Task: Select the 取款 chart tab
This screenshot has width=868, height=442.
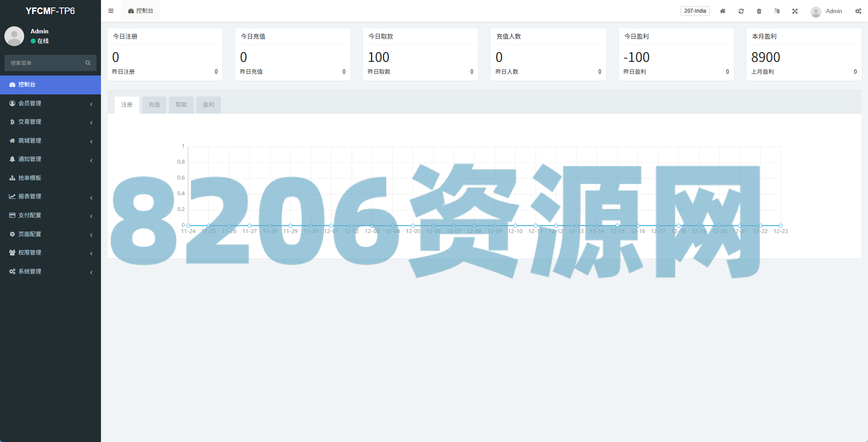Action: pos(181,105)
